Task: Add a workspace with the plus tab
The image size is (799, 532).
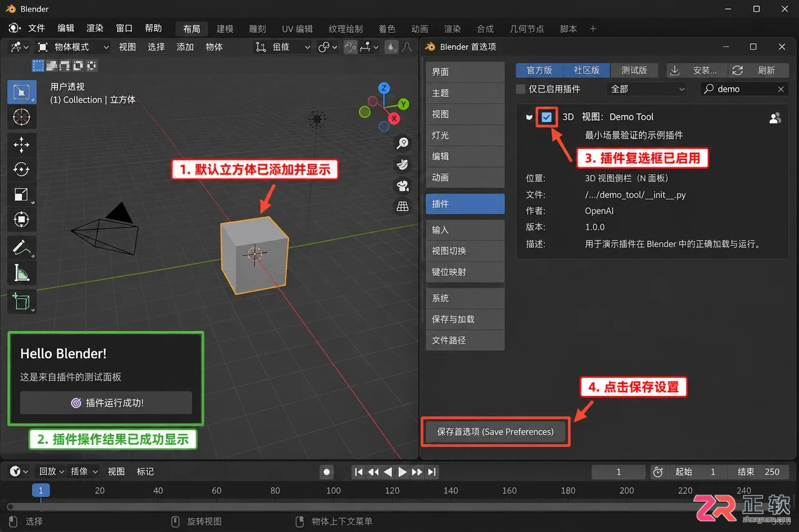Action: [x=593, y=29]
